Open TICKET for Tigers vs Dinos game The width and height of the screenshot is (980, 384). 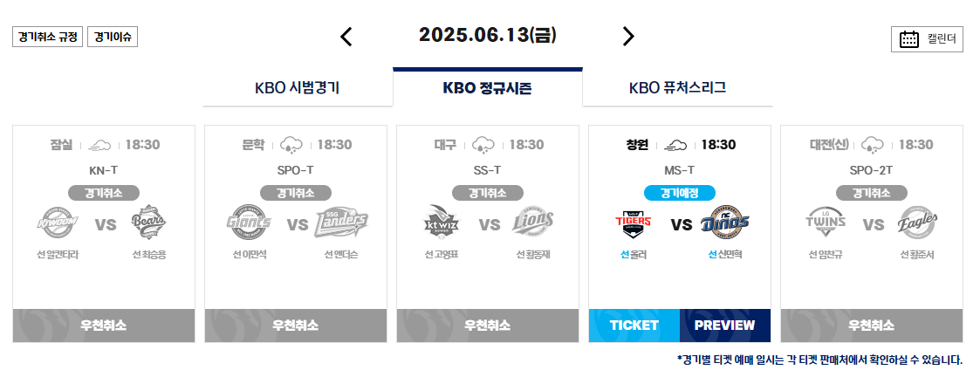(x=634, y=326)
